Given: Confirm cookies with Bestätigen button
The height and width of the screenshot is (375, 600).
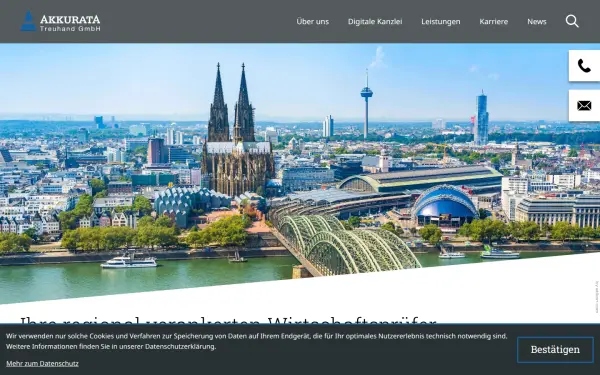Looking at the screenshot, I should click(555, 350).
